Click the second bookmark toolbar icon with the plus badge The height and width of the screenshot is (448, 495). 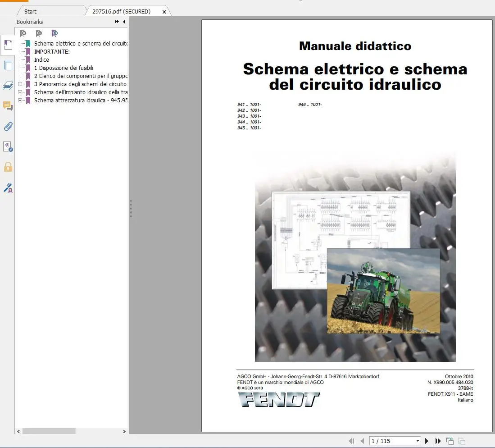click(39, 33)
